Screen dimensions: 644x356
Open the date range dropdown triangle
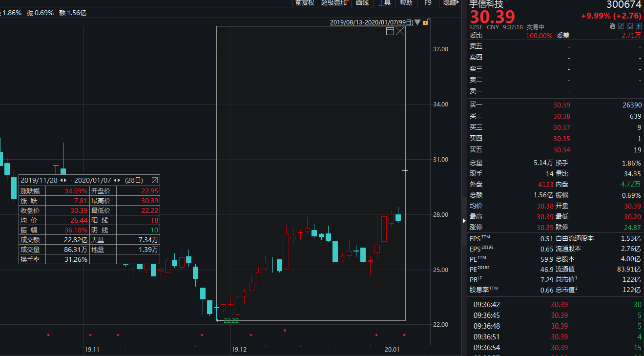pos(417,22)
